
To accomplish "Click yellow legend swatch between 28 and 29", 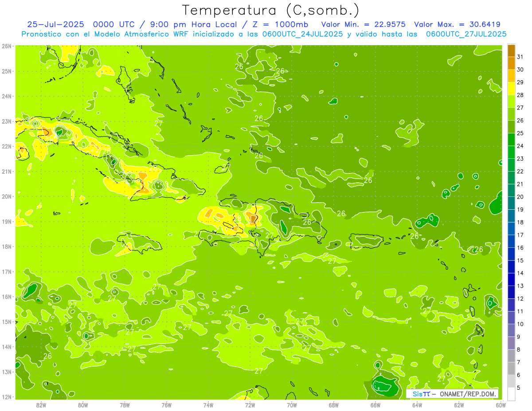I will pyautogui.click(x=512, y=89).
